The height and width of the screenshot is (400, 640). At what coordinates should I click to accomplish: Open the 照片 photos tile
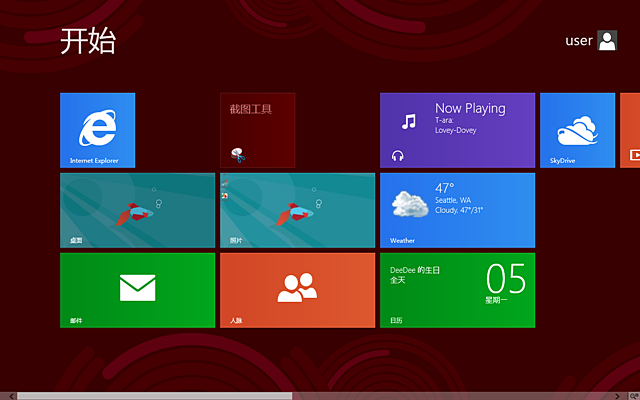pyautogui.click(x=298, y=210)
